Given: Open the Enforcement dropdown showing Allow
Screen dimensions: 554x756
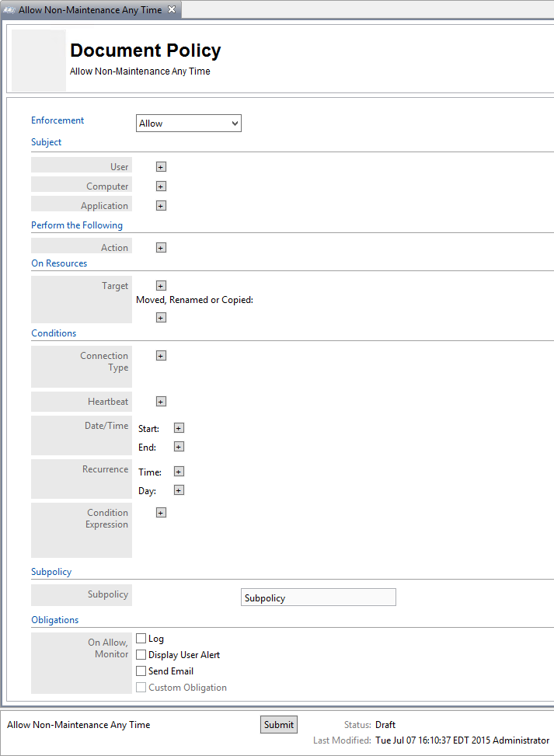Looking at the screenshot, I should (189, 123).
